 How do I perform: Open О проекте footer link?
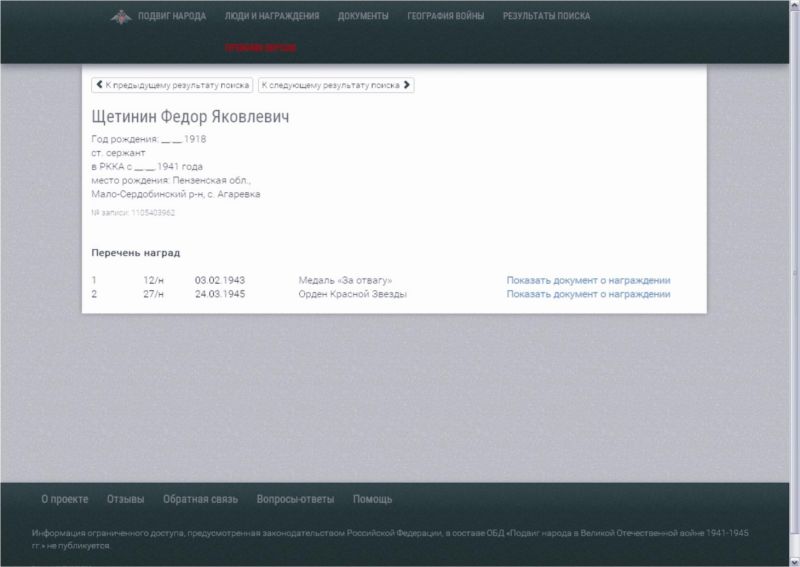click(65, 499)
